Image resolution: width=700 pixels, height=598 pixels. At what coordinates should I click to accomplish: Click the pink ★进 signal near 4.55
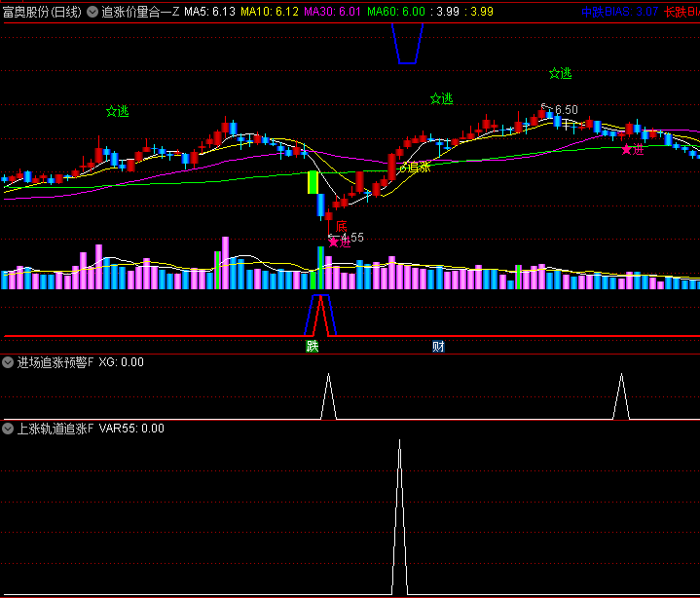pyautogui.click(x=339, y=242)
